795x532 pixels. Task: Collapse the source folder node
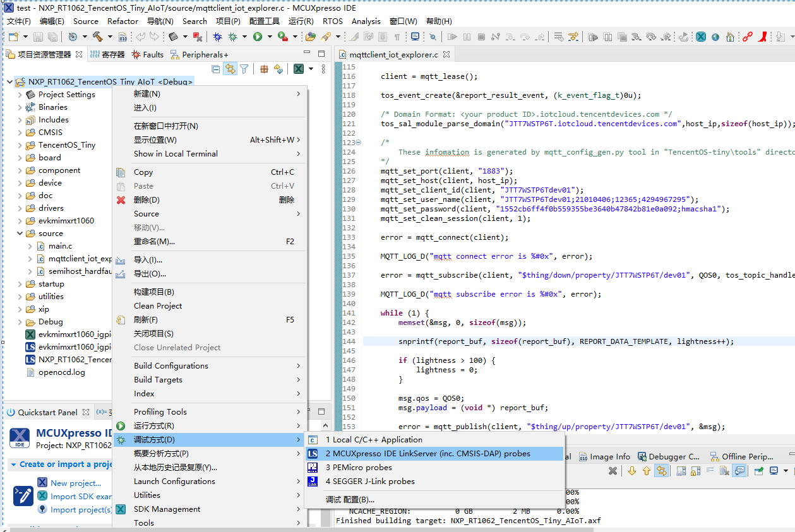20,233
